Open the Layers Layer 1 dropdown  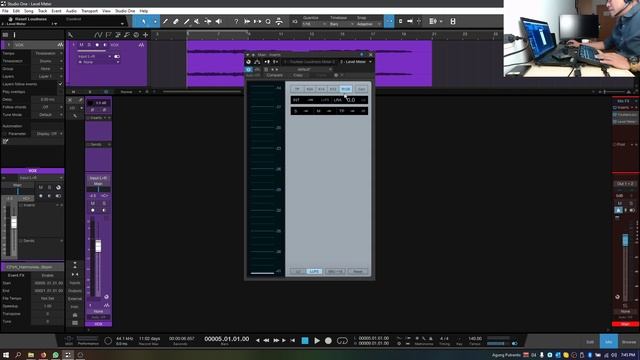pos(48,76)
